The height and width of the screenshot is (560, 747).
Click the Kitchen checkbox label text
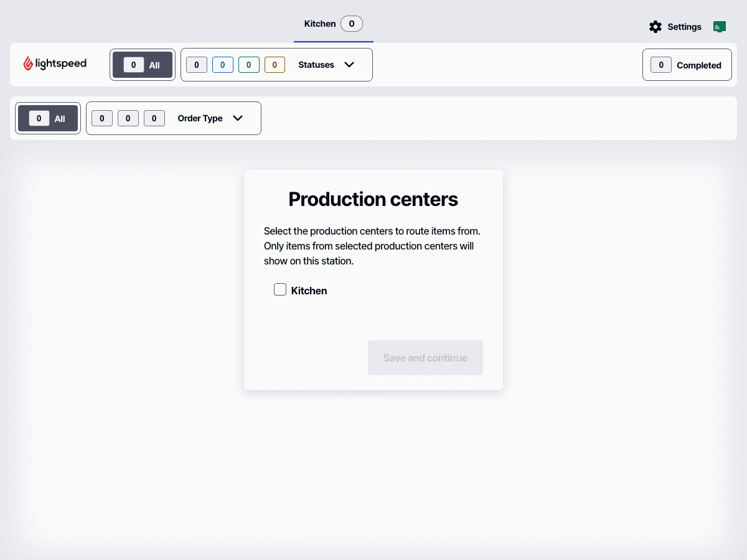pyautogui.click(x=309, y=291)
